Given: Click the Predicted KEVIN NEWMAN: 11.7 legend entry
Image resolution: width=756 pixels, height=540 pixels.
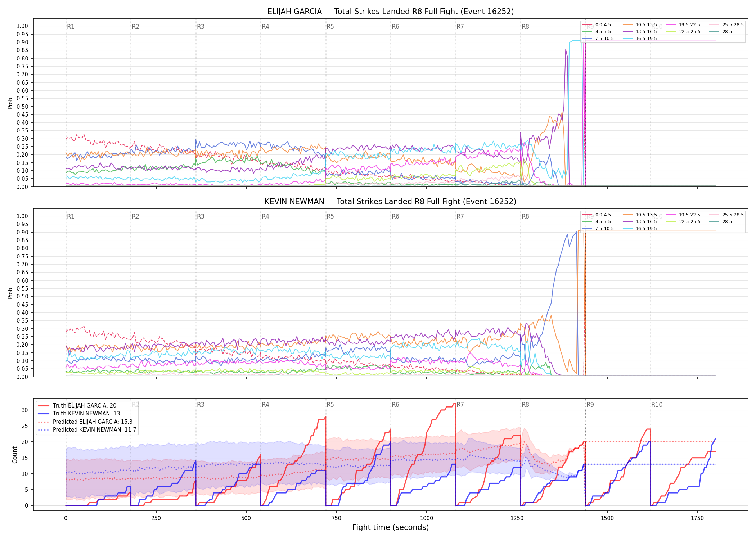Looking at the screenshot, I should pos(87,430).
